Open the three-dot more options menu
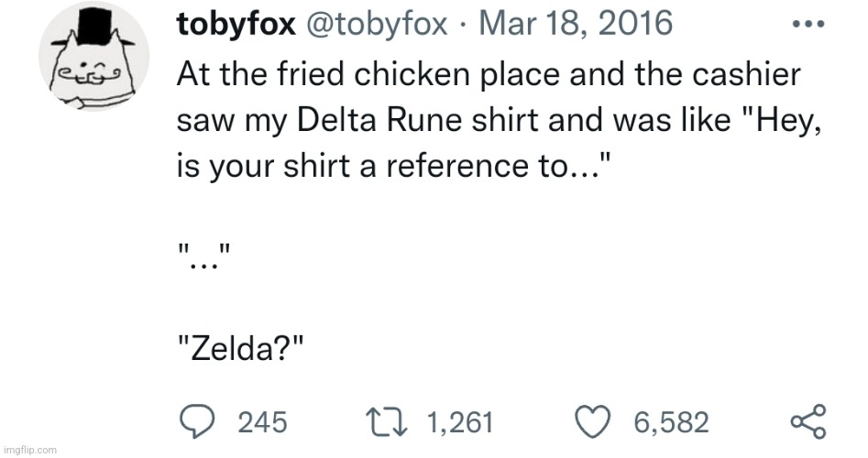 pyautogui.click(x=808, y=27)
